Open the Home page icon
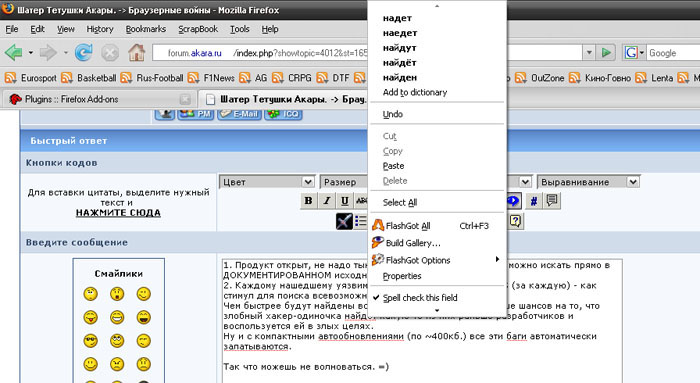The height and width of the screenshot is (383, 700). tap(137, 53)
